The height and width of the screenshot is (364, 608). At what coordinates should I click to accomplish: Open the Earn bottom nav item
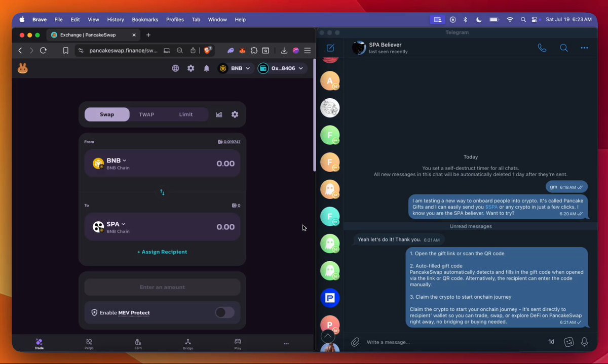click(138, 344)
